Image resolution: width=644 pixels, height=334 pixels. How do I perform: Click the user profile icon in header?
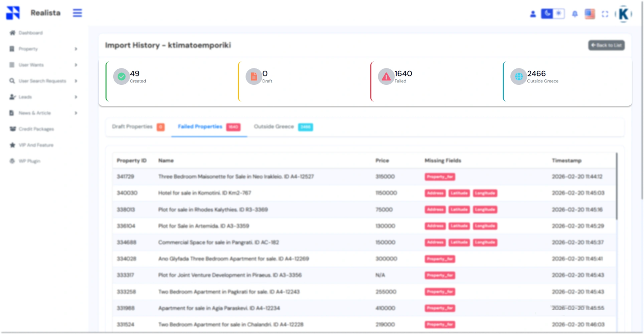(x=533, y=14)
